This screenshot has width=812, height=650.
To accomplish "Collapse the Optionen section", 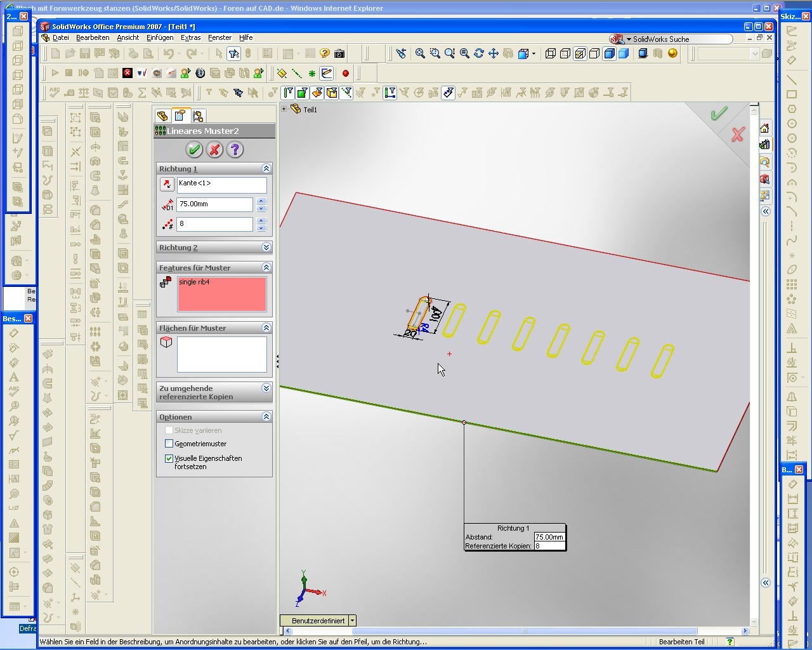I will point(266,416).
